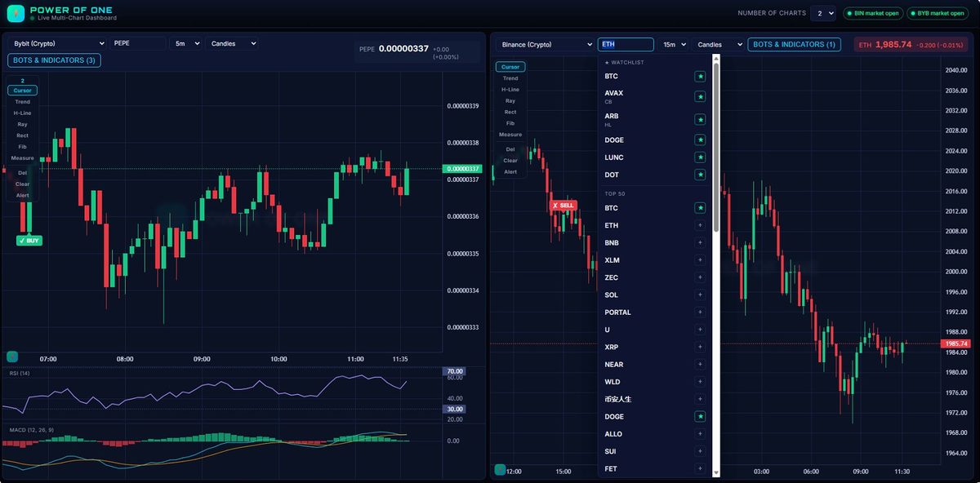Open the Bybit (Crypto) exchange dropdown

coord(57,44)
